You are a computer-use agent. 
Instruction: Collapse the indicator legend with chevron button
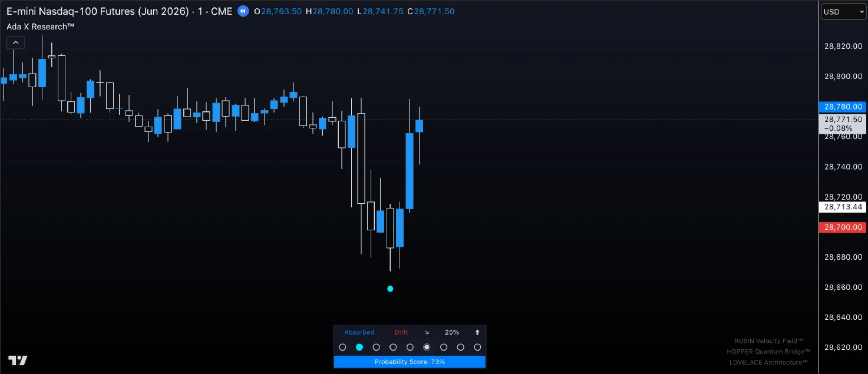tap(15, 42)
